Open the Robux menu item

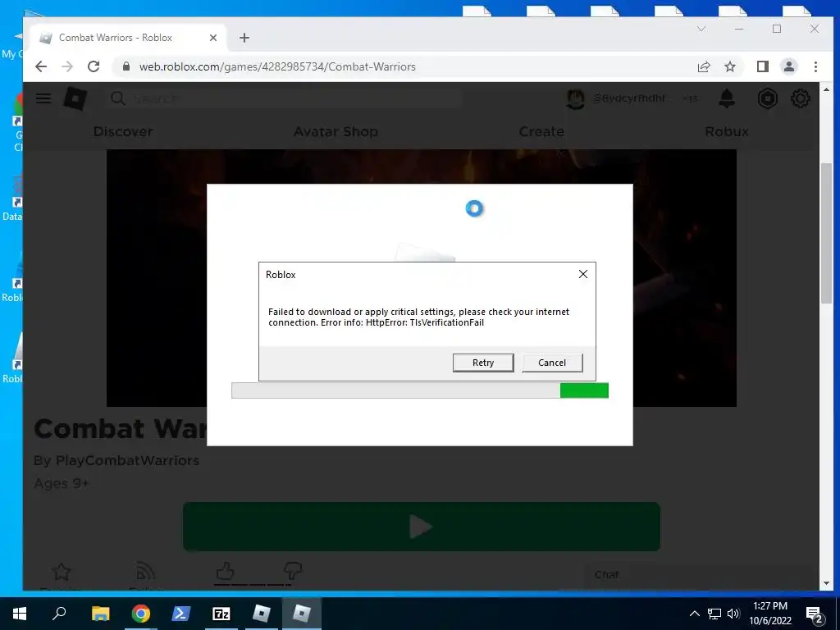[727, 131]
